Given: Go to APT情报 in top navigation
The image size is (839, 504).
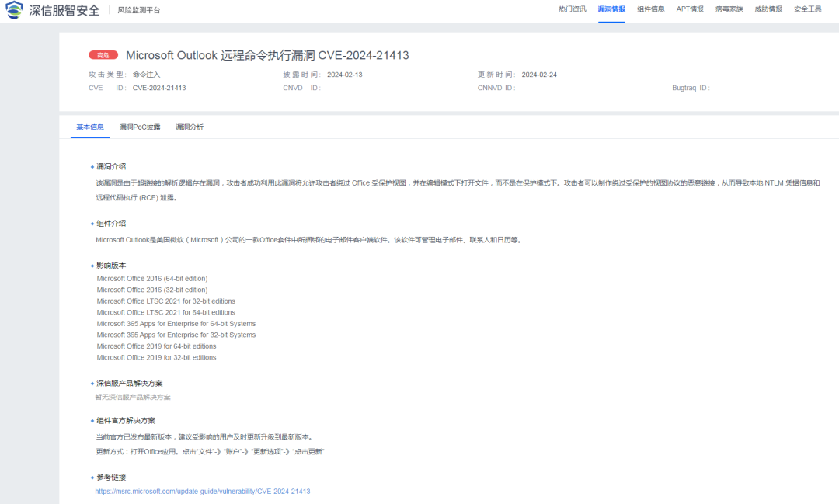Looking at the screenshot, I should [690, 9].
